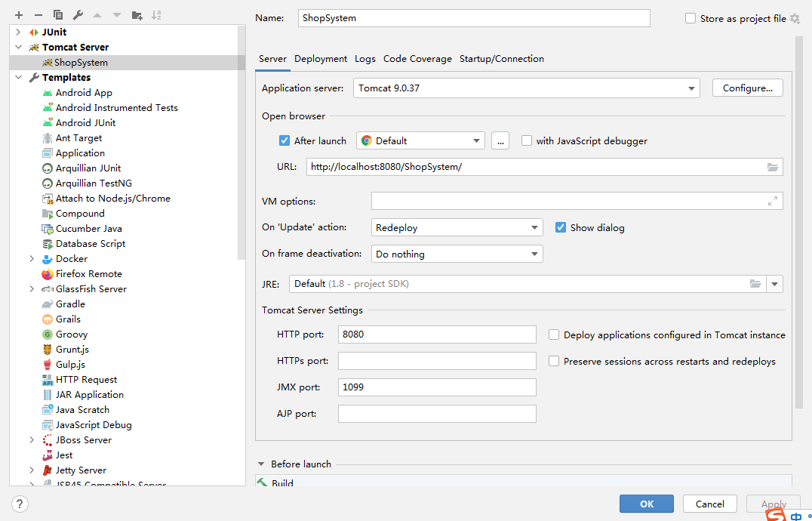
Task: Select Cucumber Java template icon
Action: point(48,229)
